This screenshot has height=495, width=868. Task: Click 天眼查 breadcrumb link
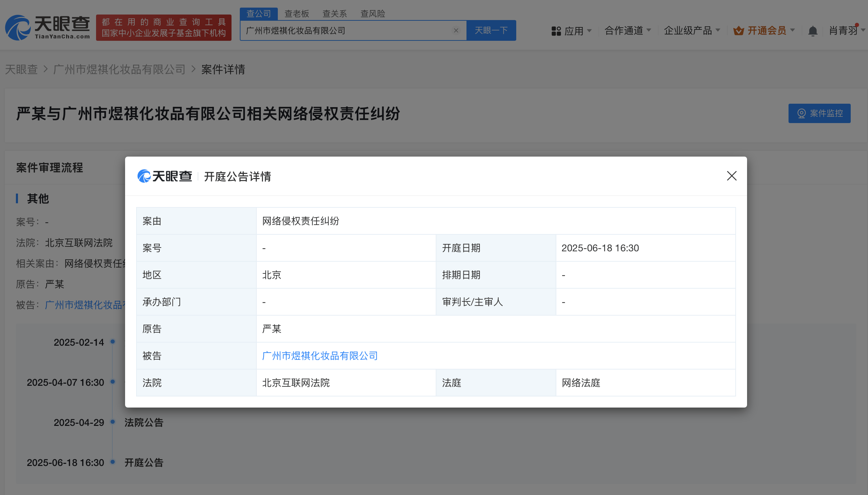coord(21,69)
